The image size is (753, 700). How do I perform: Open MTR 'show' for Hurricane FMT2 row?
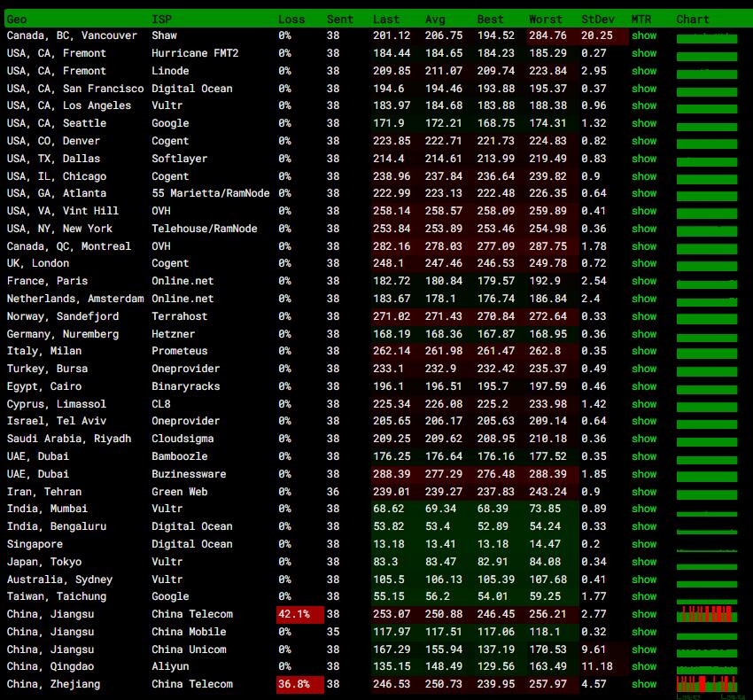644,53
